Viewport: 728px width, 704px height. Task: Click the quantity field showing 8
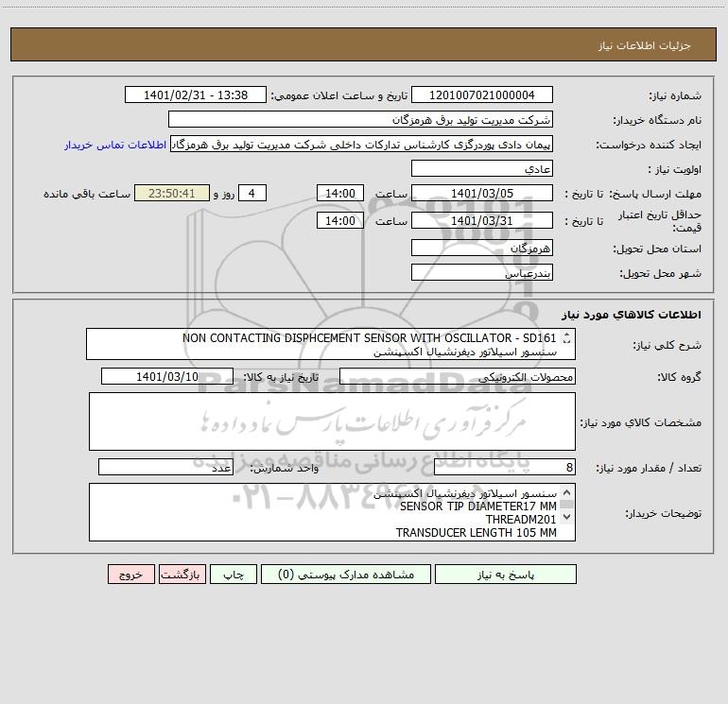coord(505,467)
